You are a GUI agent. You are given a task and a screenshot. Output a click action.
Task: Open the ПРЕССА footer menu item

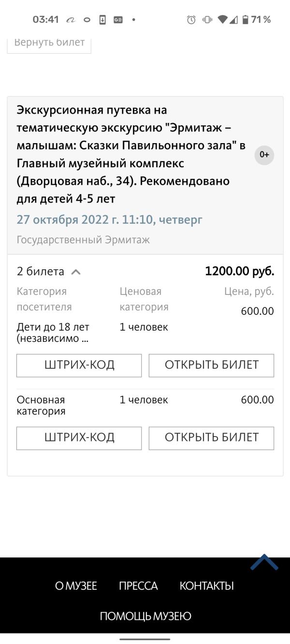(138, 586)
